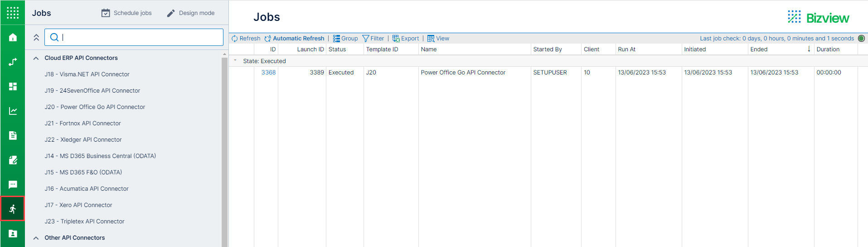Sort by the Name column header
Viewport: 868px width, 247px height.
pos(475,49)
